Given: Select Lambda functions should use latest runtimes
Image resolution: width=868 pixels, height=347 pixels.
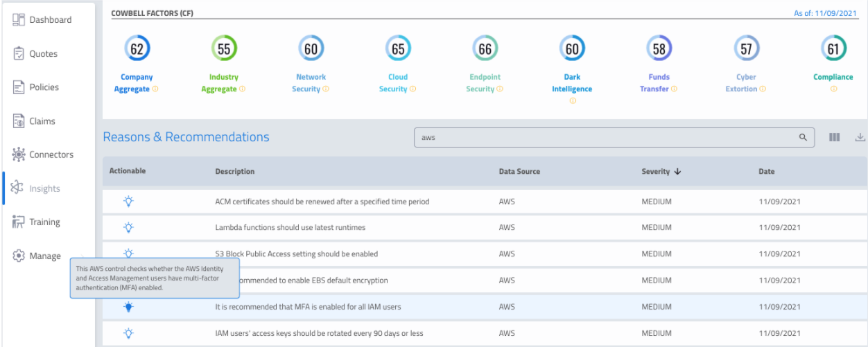Looking at the screenshot, I should 290,227.
